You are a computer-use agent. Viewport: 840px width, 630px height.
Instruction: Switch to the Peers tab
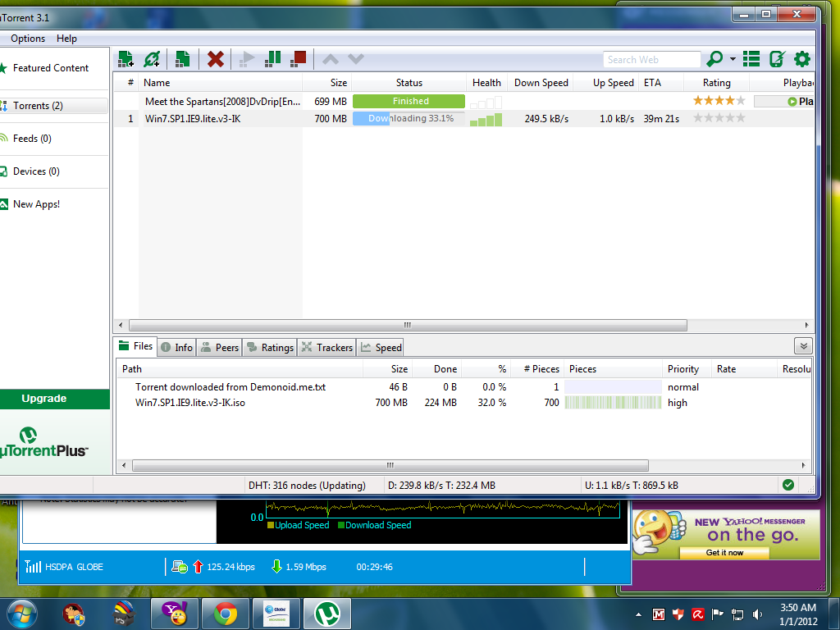coord(219,348)
